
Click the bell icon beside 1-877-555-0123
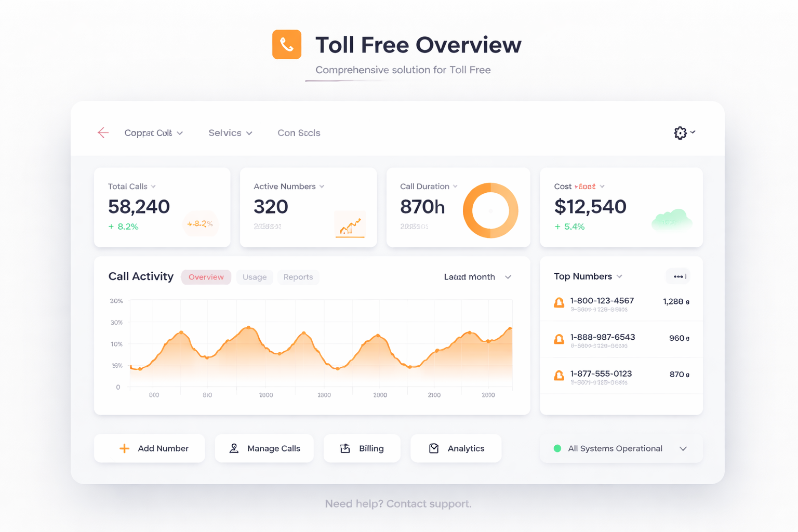click(x=559, y=376)
